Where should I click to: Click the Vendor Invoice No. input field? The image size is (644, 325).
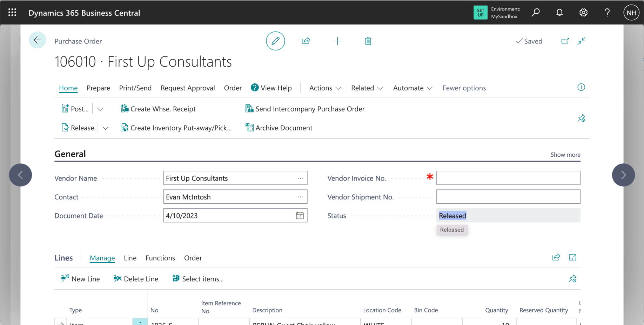click(x=508, y=178)
